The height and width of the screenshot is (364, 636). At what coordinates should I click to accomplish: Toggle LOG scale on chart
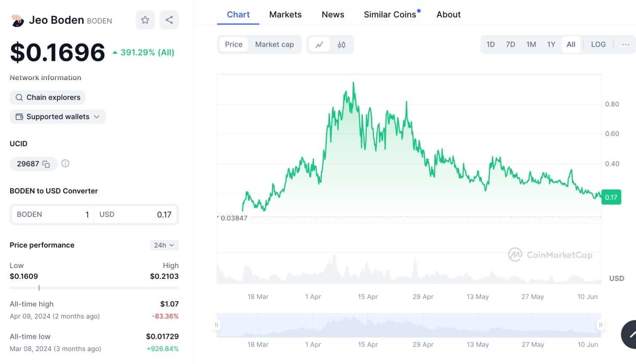(x=598, y=44)
